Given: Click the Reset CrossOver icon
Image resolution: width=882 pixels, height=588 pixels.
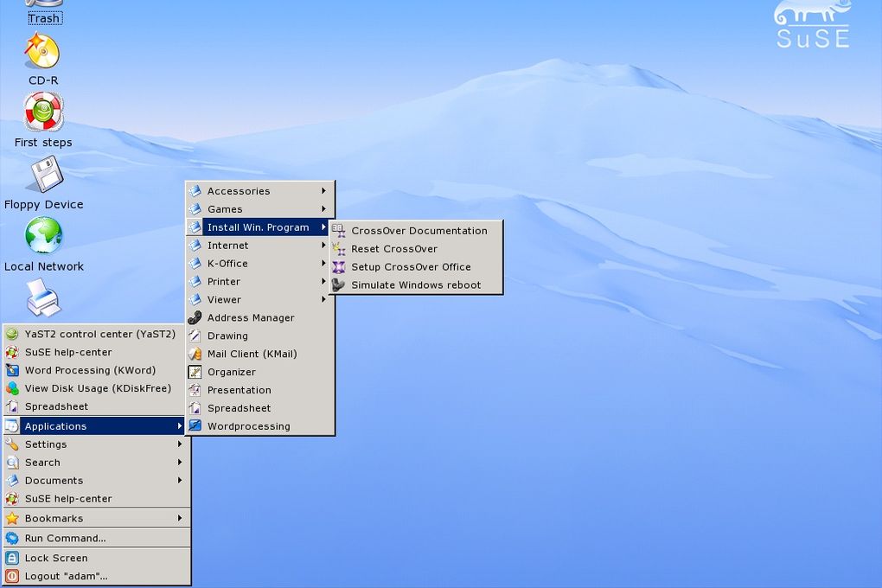Looking at the screenshot, I should point(339,249).
